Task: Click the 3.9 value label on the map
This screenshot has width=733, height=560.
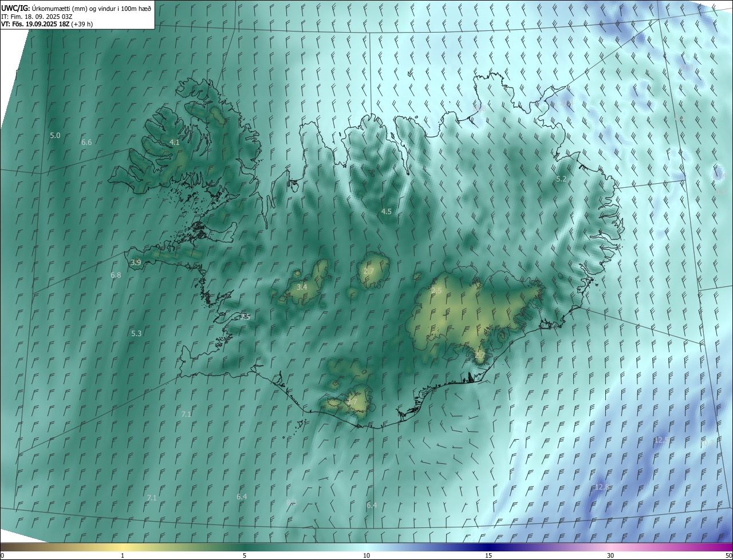Action: pos(136,263)
